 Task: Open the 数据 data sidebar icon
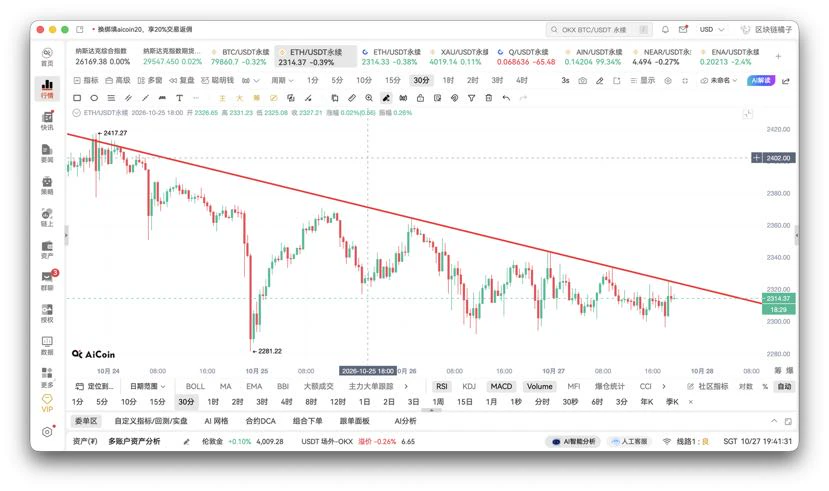point(47,345)
